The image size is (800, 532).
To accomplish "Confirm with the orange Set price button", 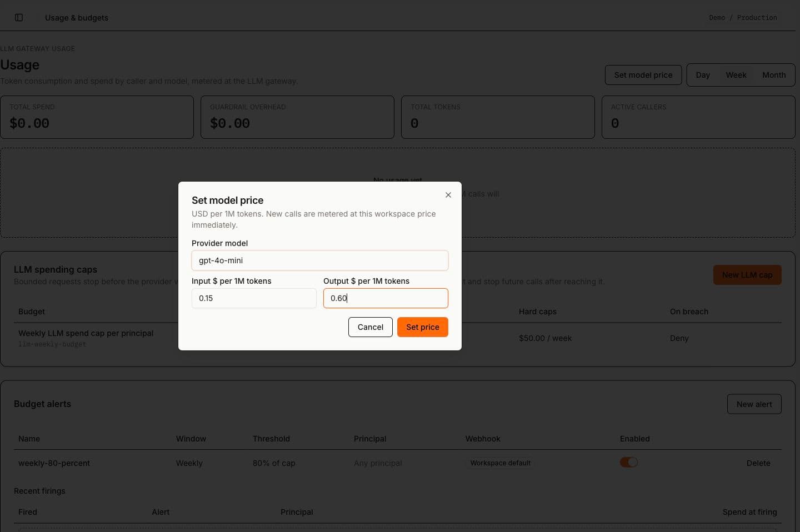I will coord(423,327).
